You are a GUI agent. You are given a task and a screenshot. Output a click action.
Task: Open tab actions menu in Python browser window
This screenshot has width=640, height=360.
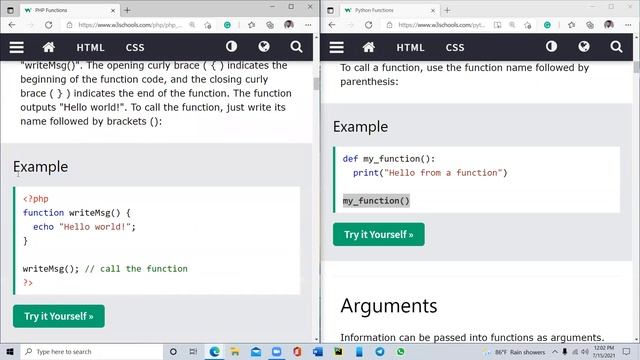tap(331, 10)
